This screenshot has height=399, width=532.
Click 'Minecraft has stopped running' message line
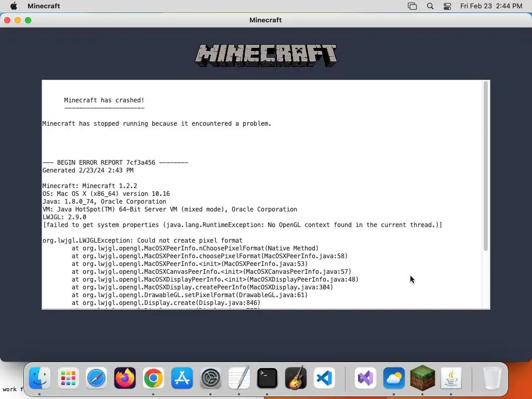click(157, 124)
